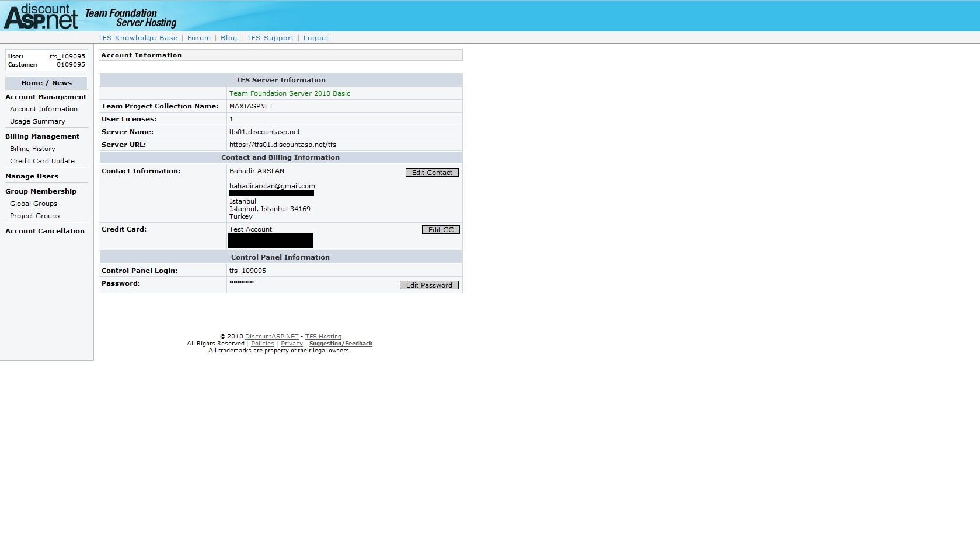Click the email bahadirarslan@gmail.com
The height and width of the screenshot is (539, 980).
tap(272, 186)
